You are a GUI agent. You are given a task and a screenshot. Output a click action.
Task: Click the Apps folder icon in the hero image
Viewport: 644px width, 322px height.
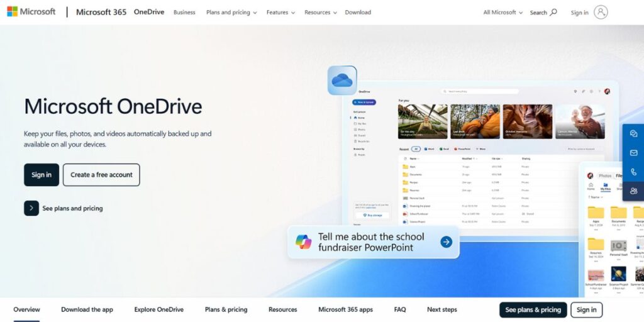(x=596, y=213)
